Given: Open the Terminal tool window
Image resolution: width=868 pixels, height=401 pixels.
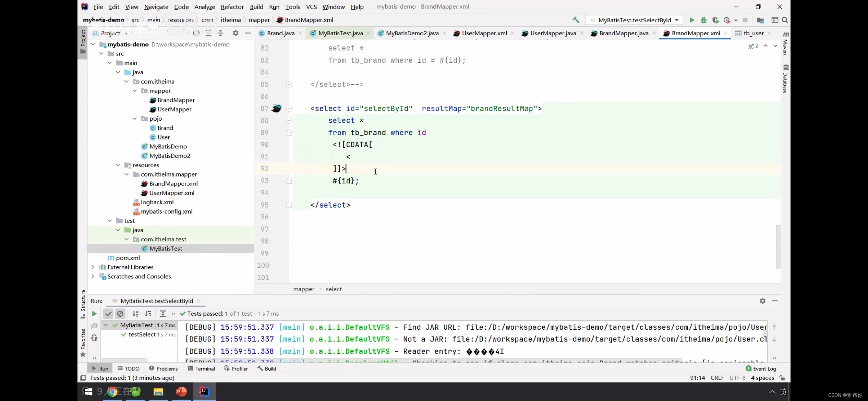Looking at the screenshot, I should pyautogui.click(x=201, y=368).
